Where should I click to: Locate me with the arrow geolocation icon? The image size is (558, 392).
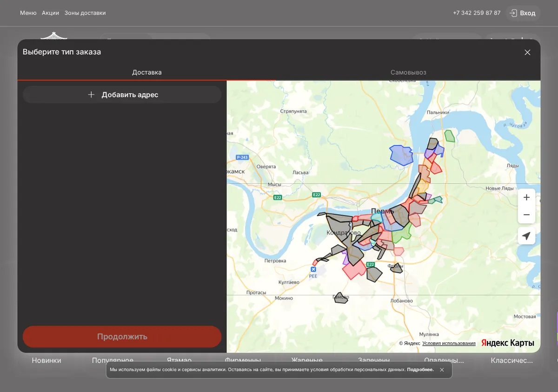pyautogui.click(x=526, y=236)
